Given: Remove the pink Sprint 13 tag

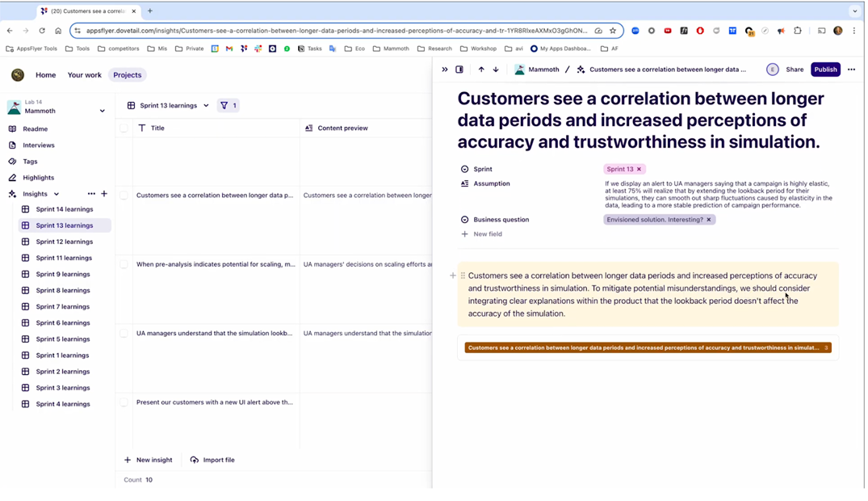Looking at the screenshot, I should (x=639, y=170).
